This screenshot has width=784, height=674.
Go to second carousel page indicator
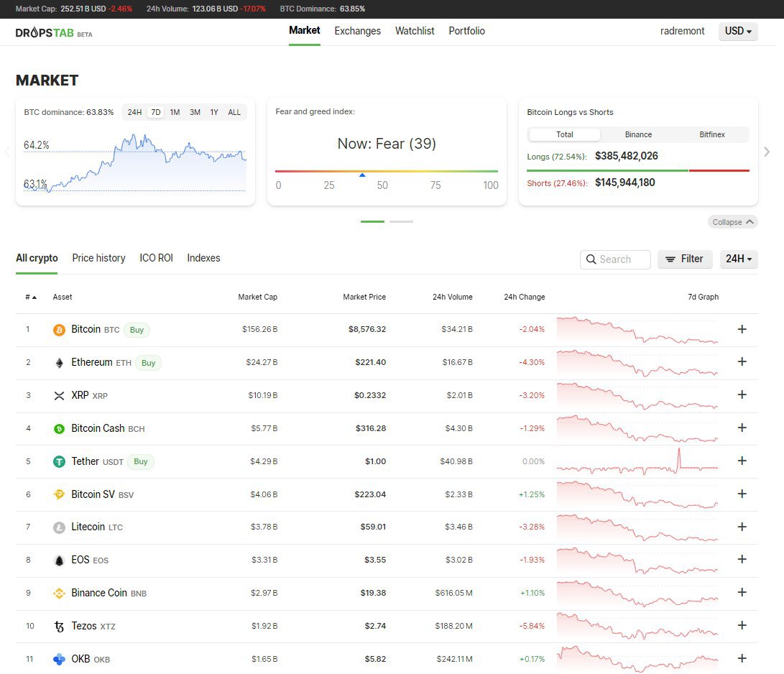tap(401, 221)
